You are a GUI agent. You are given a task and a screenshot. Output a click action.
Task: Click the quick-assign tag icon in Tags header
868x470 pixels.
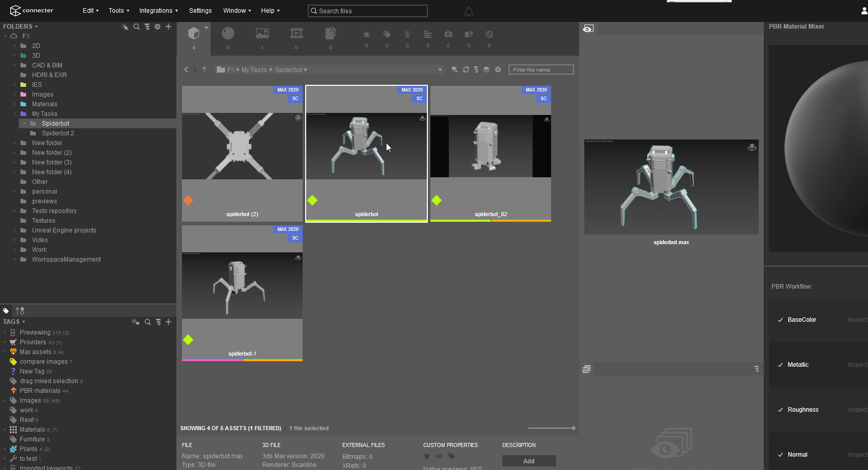[x=135, y=322]
